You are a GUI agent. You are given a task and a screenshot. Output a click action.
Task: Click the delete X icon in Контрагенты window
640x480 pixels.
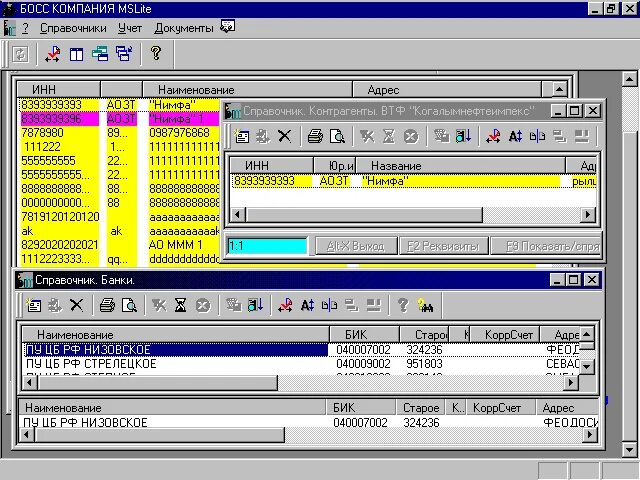pos(284,136)
